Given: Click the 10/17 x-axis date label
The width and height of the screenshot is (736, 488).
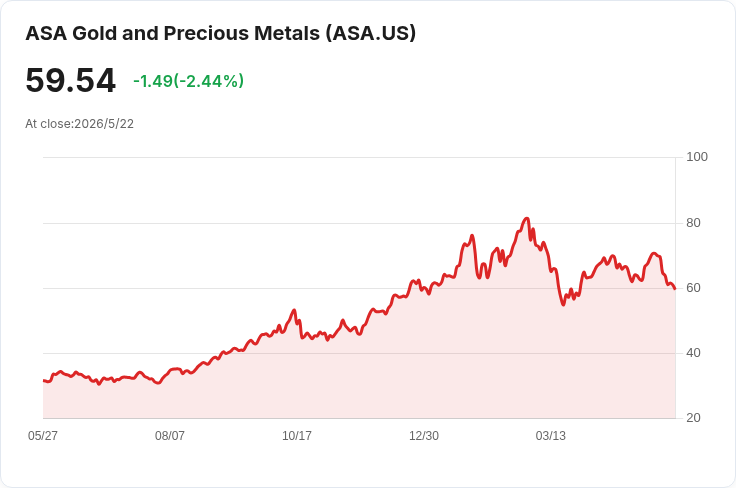Looking at the screenshot, I should tap(297, 435).
